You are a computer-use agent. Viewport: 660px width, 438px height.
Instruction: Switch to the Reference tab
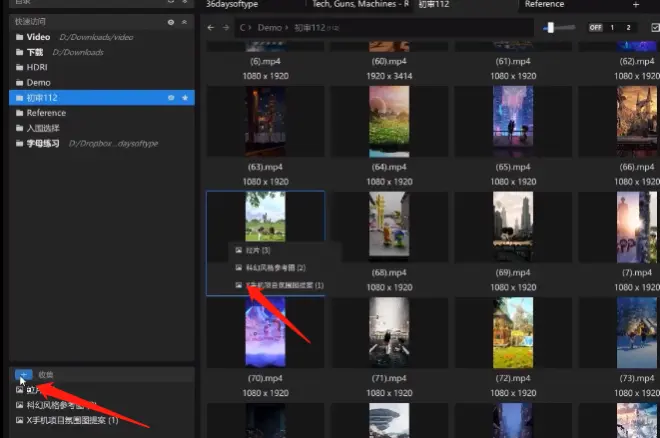tap(544, 4)
